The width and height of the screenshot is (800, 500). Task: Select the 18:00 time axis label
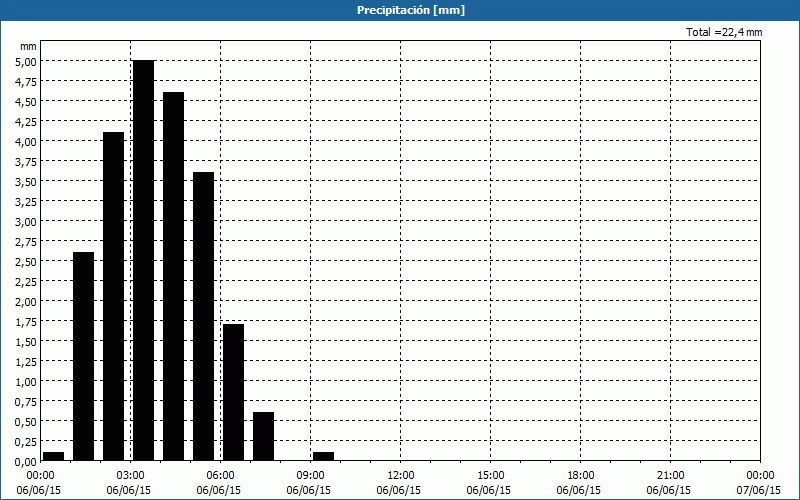pyautogui.click(x=581, y=475)
